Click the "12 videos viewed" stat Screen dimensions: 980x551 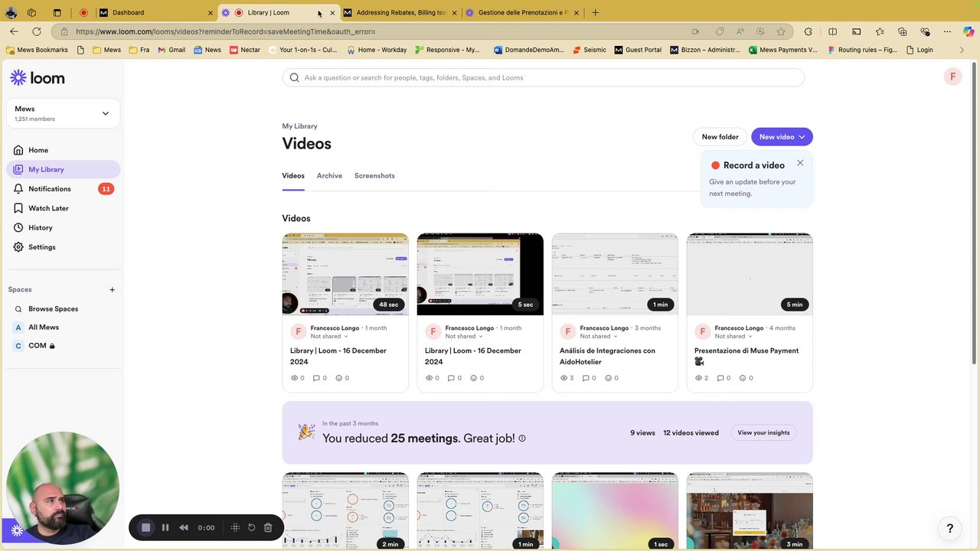pyautogui.click(x=691, y=433)
